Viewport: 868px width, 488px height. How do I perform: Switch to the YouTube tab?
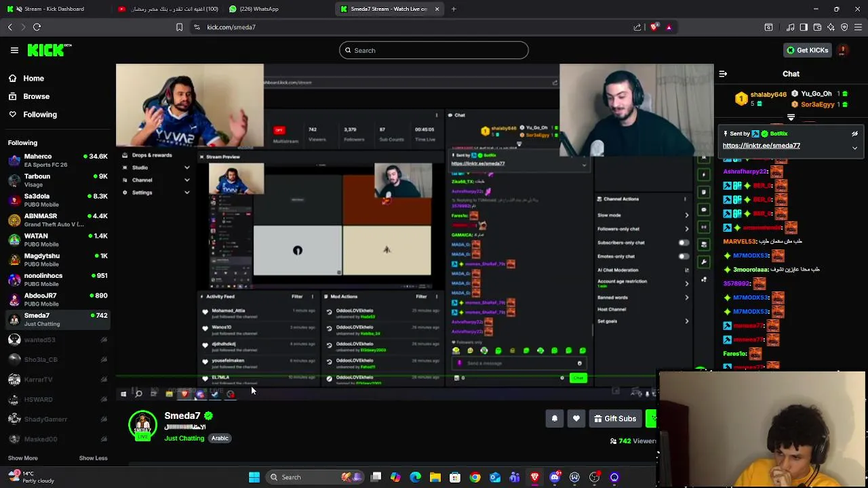[167, 9]
